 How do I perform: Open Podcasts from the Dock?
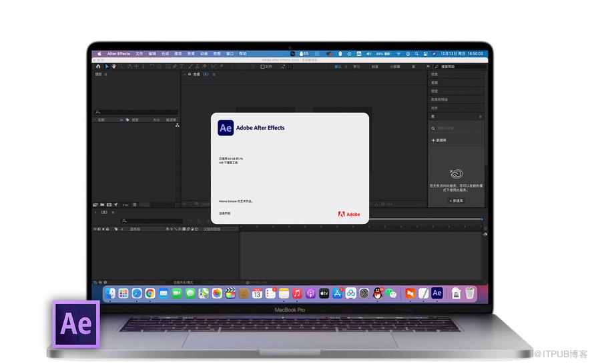310,293
